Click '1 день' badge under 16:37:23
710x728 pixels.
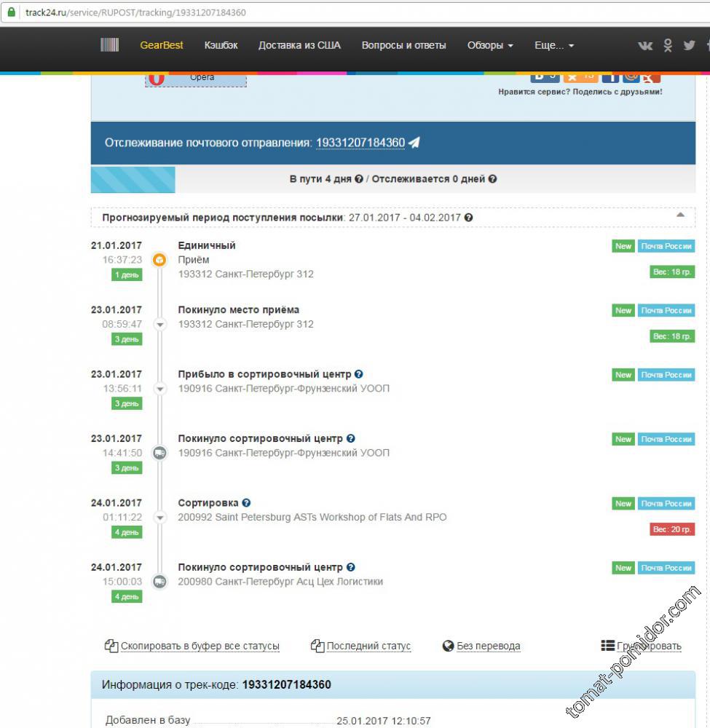click(x=127, y=275)
